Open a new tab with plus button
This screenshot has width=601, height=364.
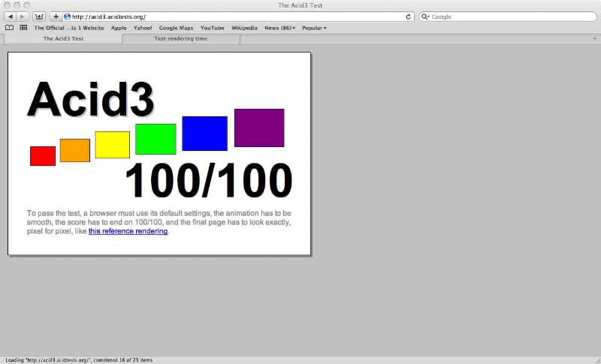coord(594,39)
